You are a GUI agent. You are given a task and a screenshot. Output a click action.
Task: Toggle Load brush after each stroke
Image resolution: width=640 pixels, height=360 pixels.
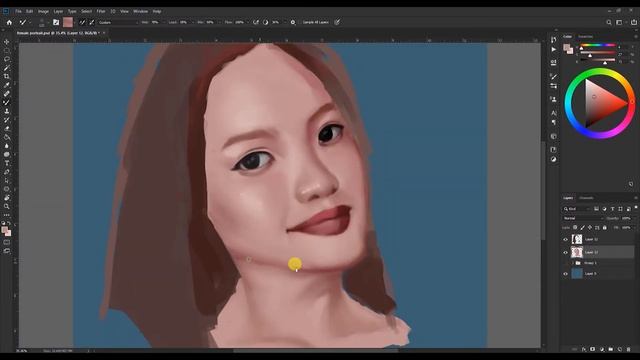tap(82, 22)
